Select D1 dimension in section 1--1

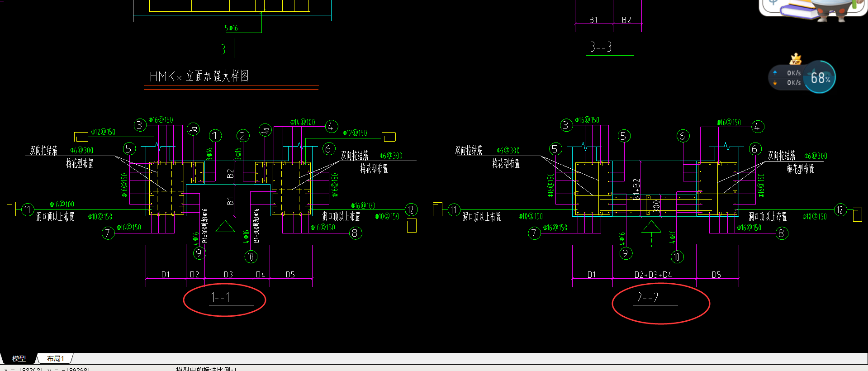[x=166, y=275]
